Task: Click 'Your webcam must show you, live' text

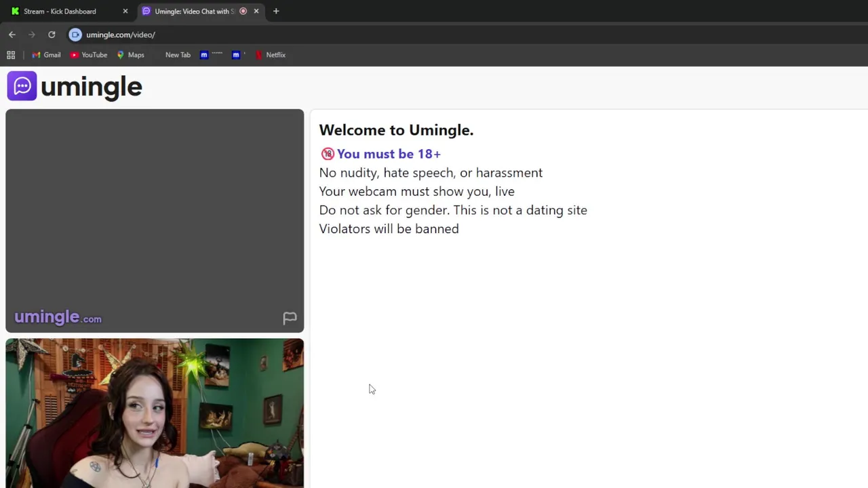Action: (417, 191)
